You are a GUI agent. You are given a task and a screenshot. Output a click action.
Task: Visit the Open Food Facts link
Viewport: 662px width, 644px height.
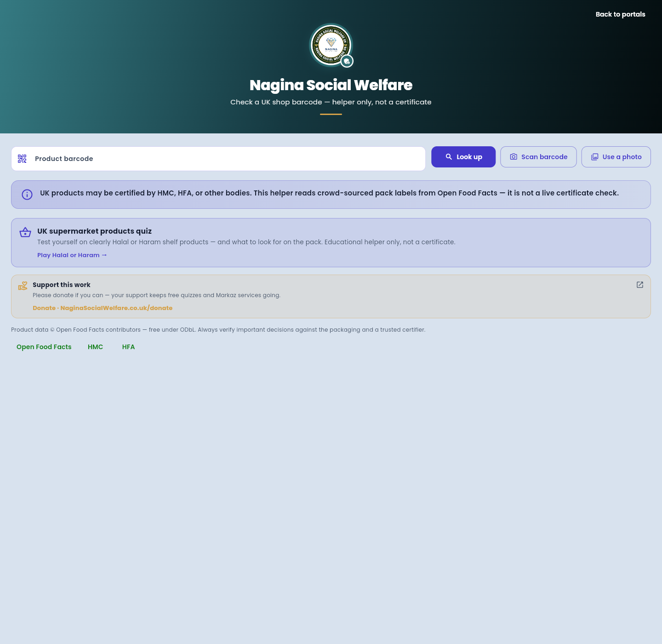[x=44, y=347]
